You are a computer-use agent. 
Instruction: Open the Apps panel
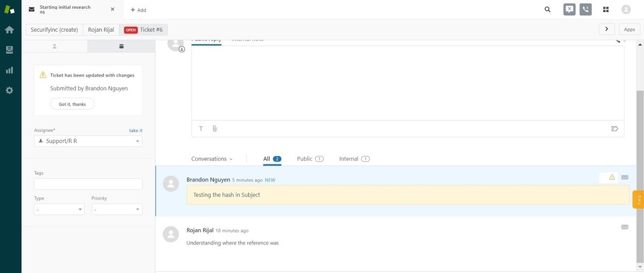(629, 29)
